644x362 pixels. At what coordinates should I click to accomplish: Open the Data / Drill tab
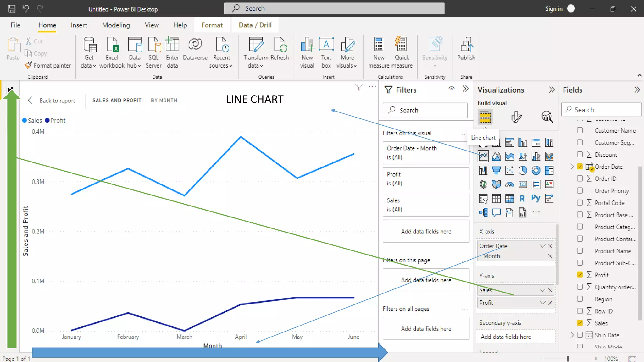tap(255, 25)
